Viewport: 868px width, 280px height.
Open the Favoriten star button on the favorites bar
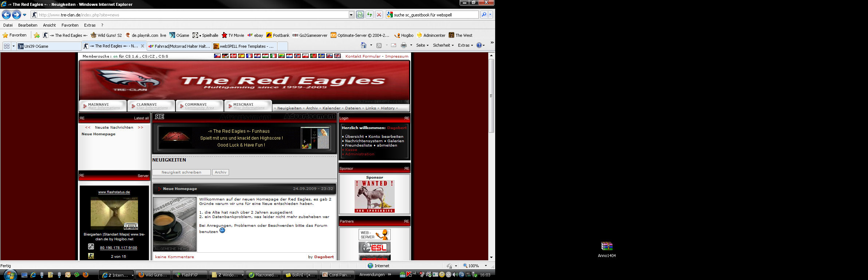coord(15,35)
